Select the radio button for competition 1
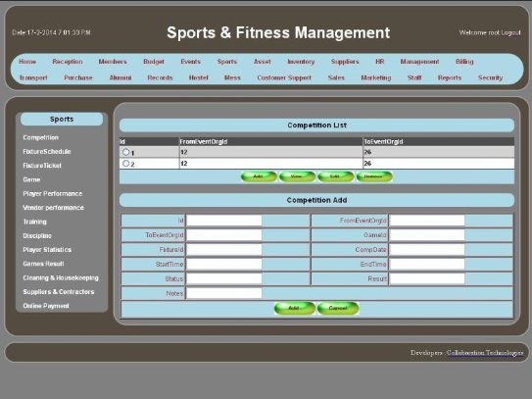Screen dimensions: 532x399 click(125, 152)
